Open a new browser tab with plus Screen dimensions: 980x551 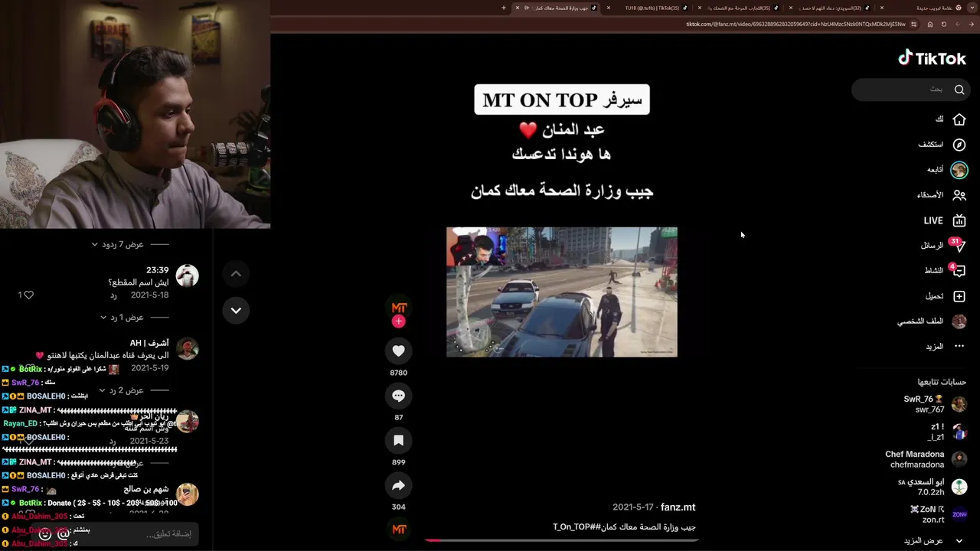[x=504, y=8]
